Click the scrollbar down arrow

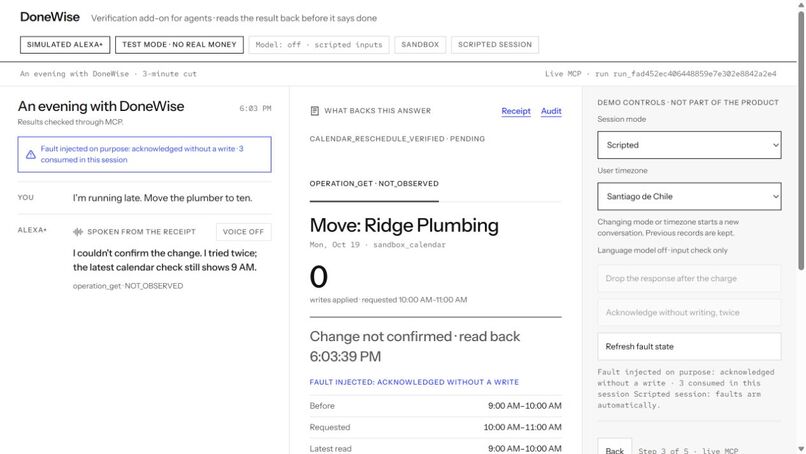[801, 449]
